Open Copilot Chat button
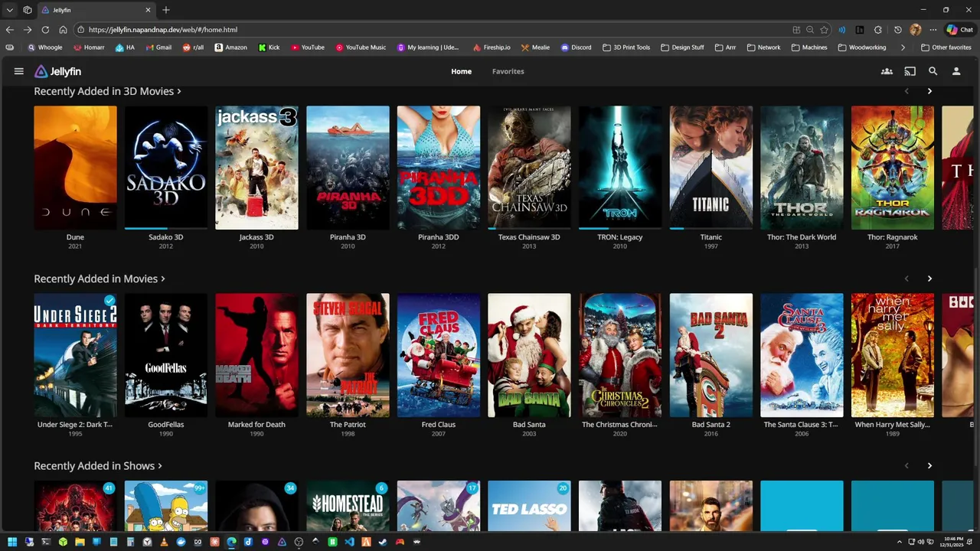980x551 pixels. coord(960,30)
